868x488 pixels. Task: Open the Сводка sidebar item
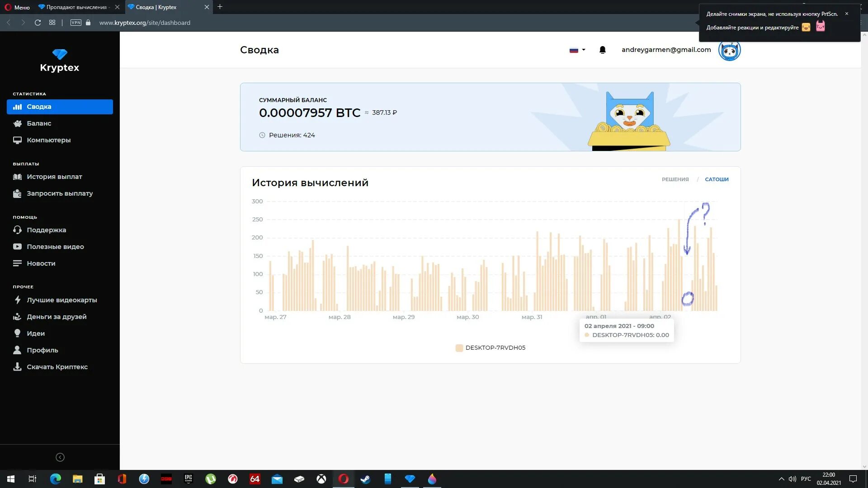[60, 107]
